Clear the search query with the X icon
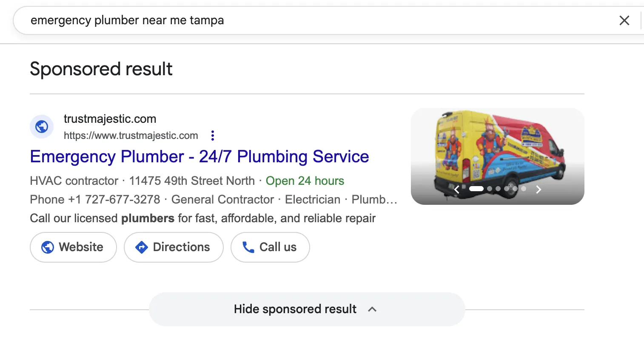644x345 pixels. [624, 20]
